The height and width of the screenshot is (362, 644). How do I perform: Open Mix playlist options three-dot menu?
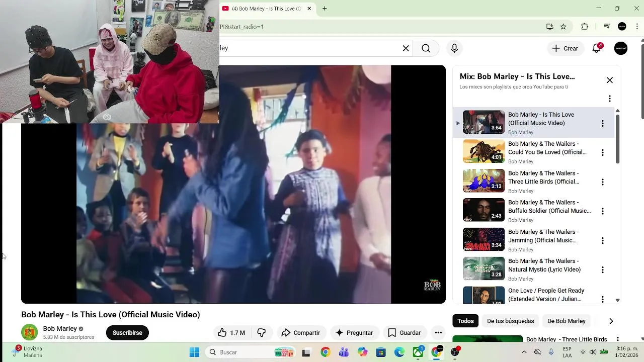610,99
